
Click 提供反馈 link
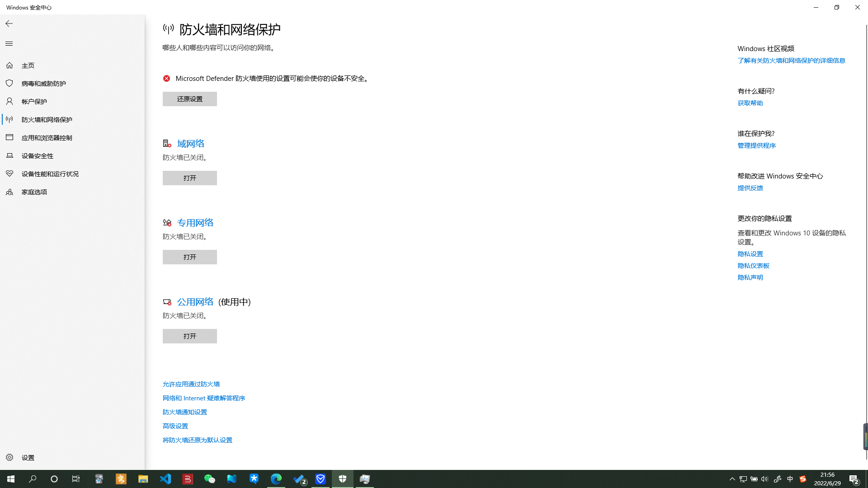coord(750,188)
